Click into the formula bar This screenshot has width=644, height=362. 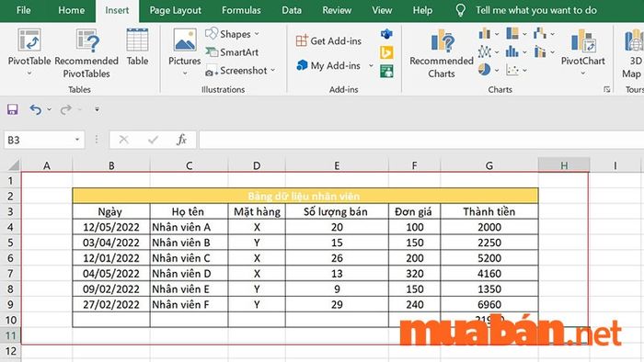[x=421, y=140]
